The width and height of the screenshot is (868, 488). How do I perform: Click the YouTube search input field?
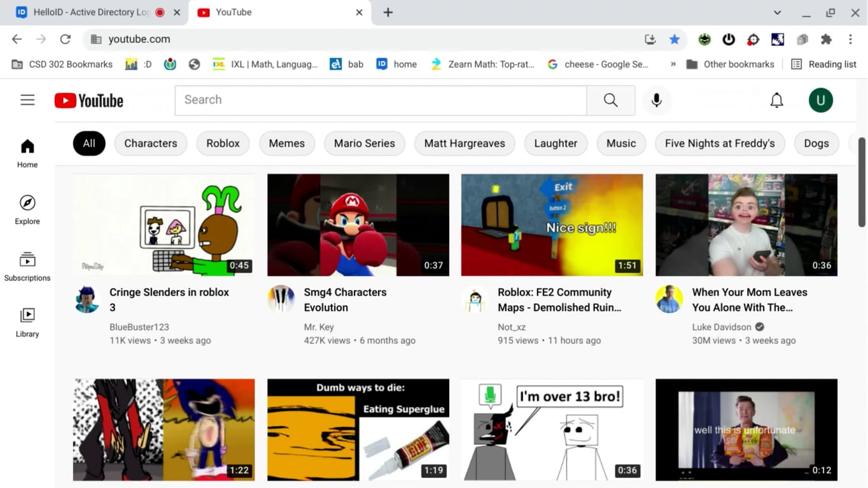[x=381, y=100]
